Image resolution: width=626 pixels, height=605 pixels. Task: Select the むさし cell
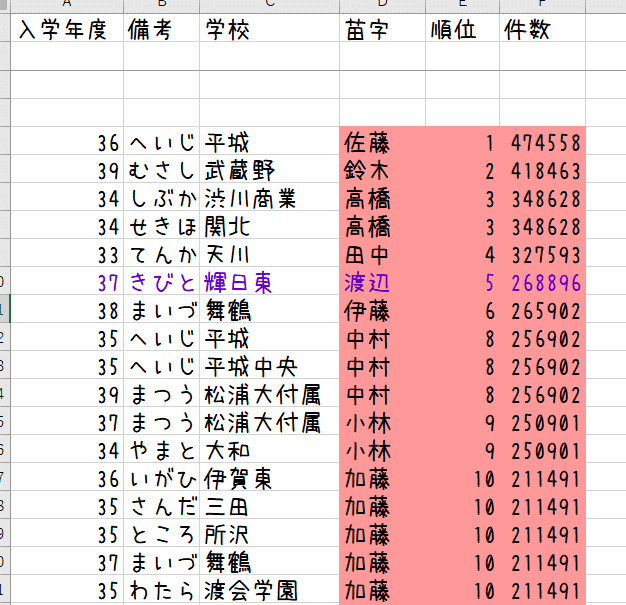pos(161,169)
